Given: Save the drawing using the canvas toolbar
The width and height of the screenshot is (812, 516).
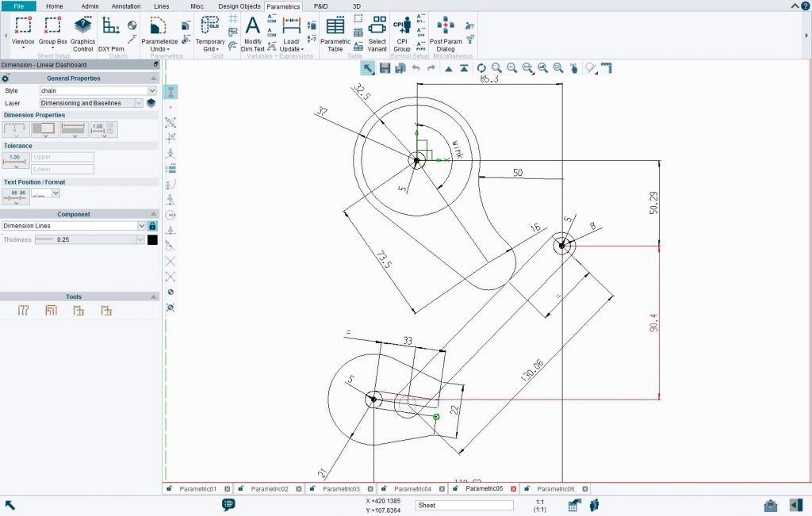Looking at the screenshot, I should coord(386,68).
